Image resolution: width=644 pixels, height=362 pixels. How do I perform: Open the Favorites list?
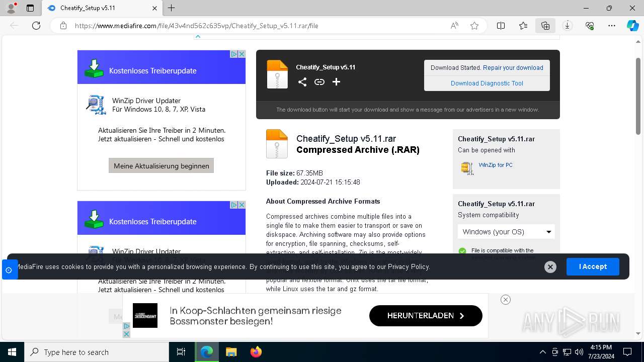(x=523, y=26)
